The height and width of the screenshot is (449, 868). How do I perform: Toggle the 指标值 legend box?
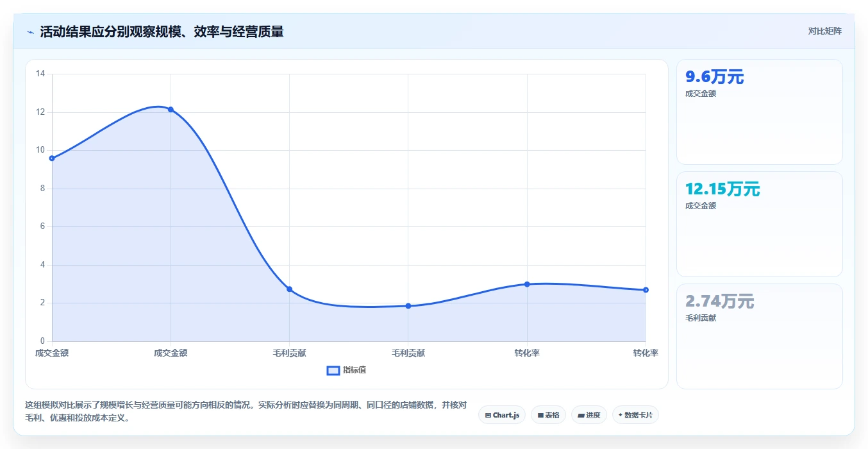pyautogui.click(x=333, y=370)
